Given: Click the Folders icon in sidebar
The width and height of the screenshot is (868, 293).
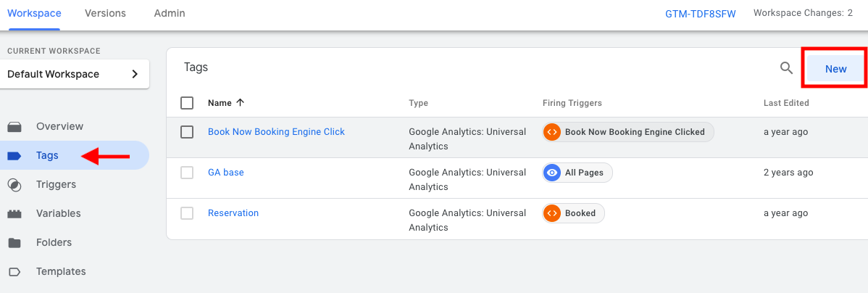Looking at the screenshot, I should click(x=14, y=243).
